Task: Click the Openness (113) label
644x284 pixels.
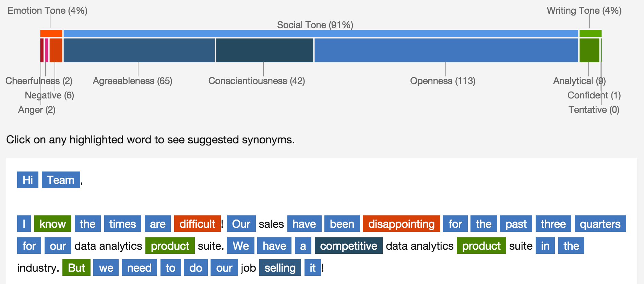Action: pos(442,81)
